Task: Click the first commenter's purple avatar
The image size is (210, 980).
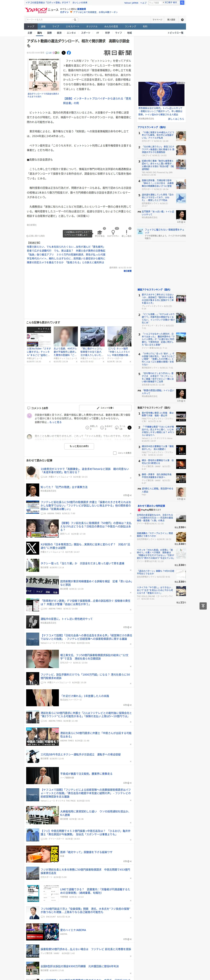Action: click(x=29, y=416)
